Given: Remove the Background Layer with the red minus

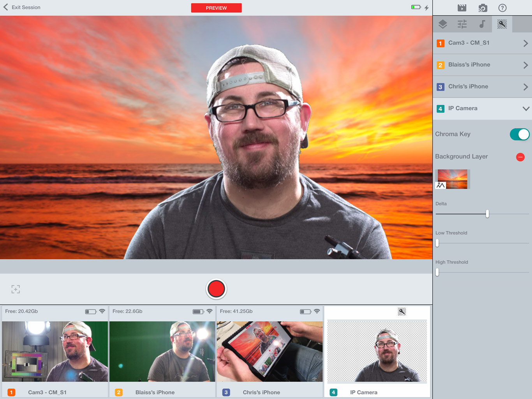Looking at the screenshot, I should point(520,157).
